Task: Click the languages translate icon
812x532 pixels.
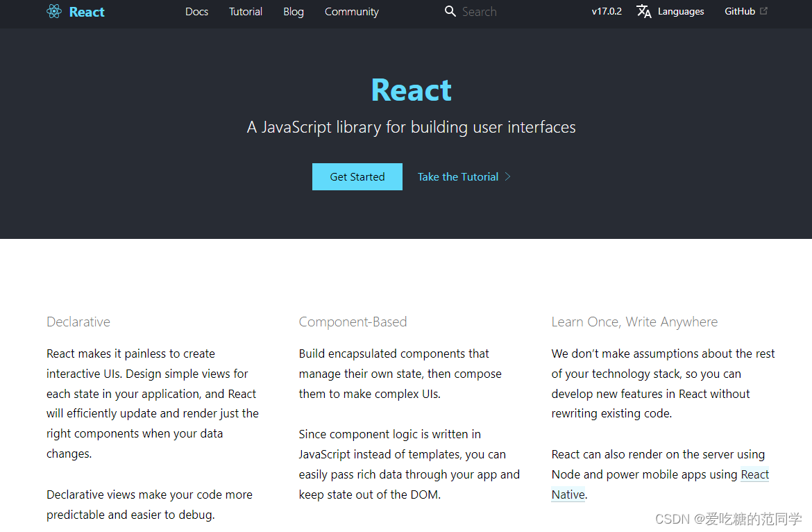Action: point(643,11)
